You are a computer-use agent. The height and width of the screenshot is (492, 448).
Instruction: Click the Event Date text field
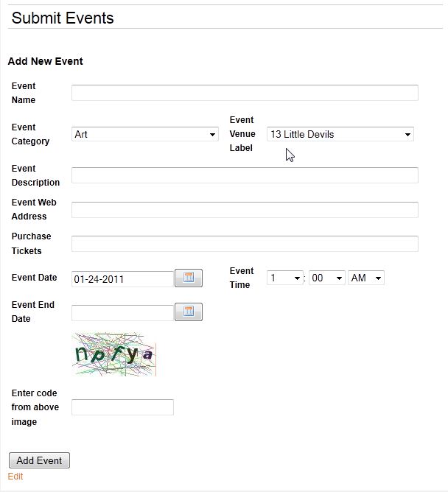click(x=122, y=279)
